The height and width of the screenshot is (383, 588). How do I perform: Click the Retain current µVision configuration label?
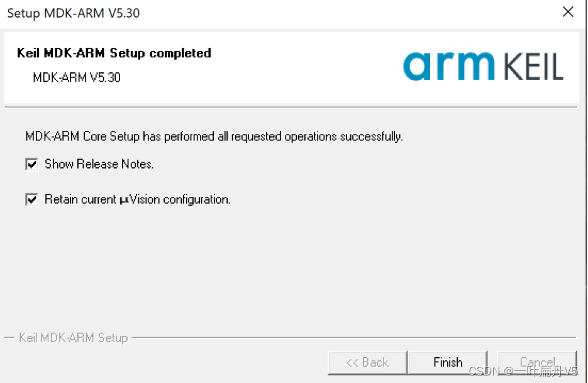pos(137,199)
